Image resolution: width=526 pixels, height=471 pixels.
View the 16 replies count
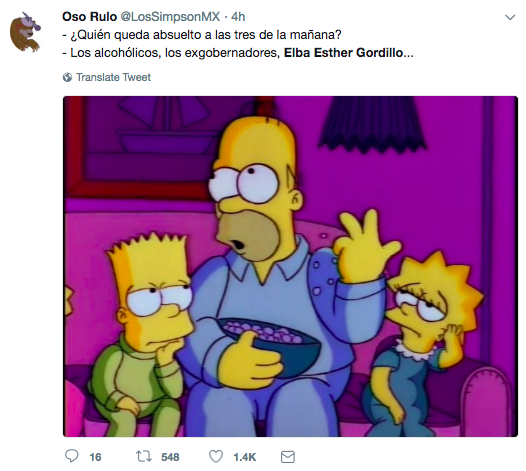(95, 457)
